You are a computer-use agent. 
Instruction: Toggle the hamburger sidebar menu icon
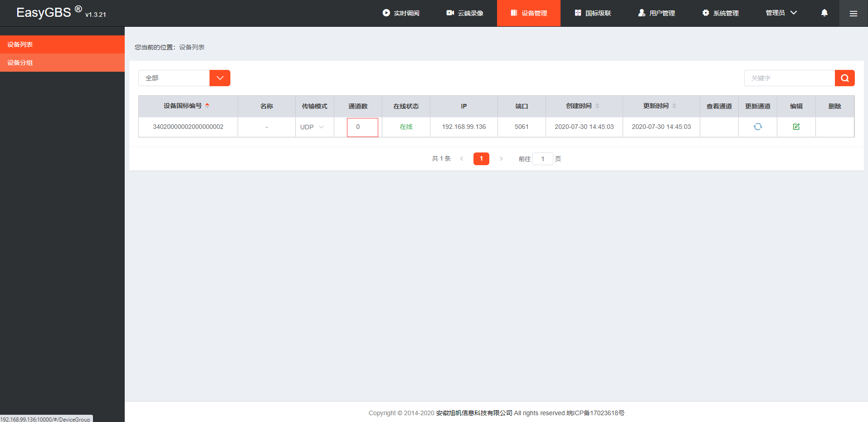coord(853,14)
